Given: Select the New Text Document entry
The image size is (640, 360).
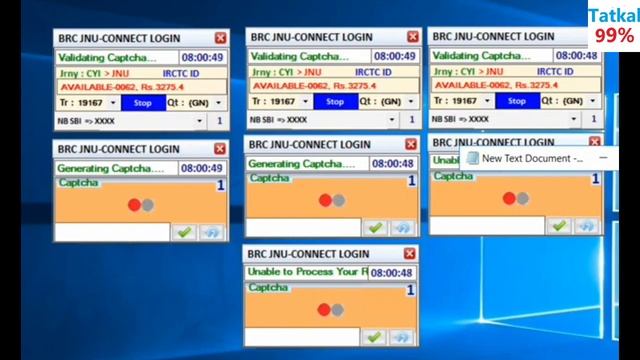Looking at the screenshot, I should pos(532,158).
